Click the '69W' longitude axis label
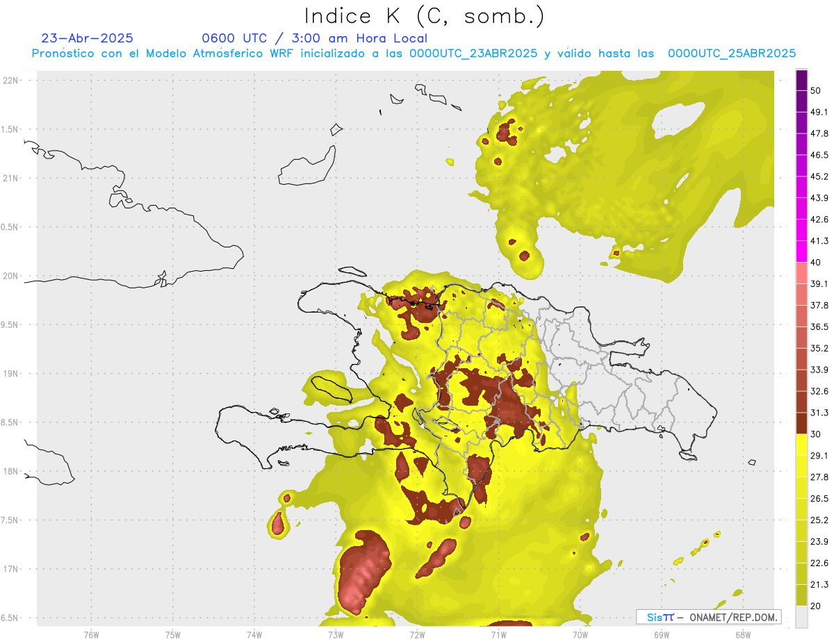The height and width of the screenshot is (644, 834). [662, 635]
